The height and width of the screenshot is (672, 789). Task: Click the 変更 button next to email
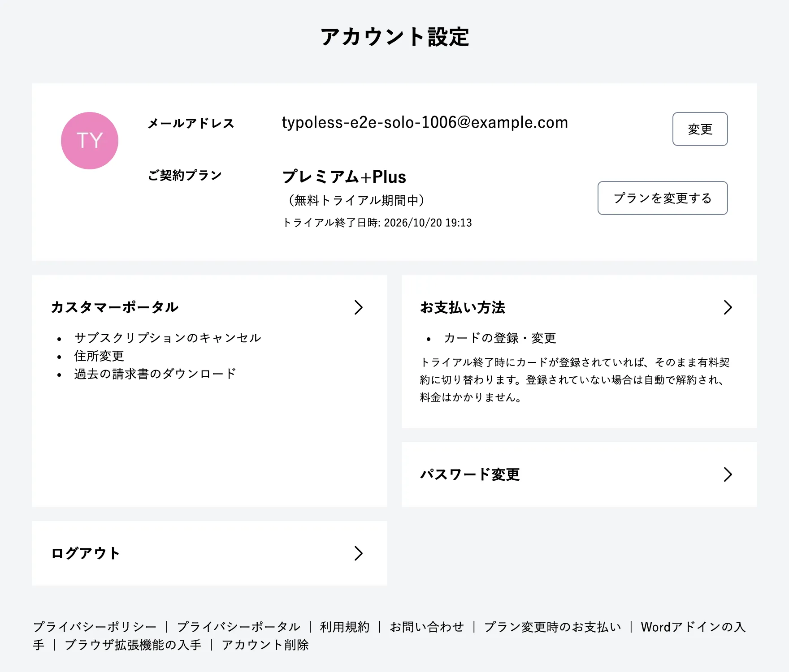700,129
